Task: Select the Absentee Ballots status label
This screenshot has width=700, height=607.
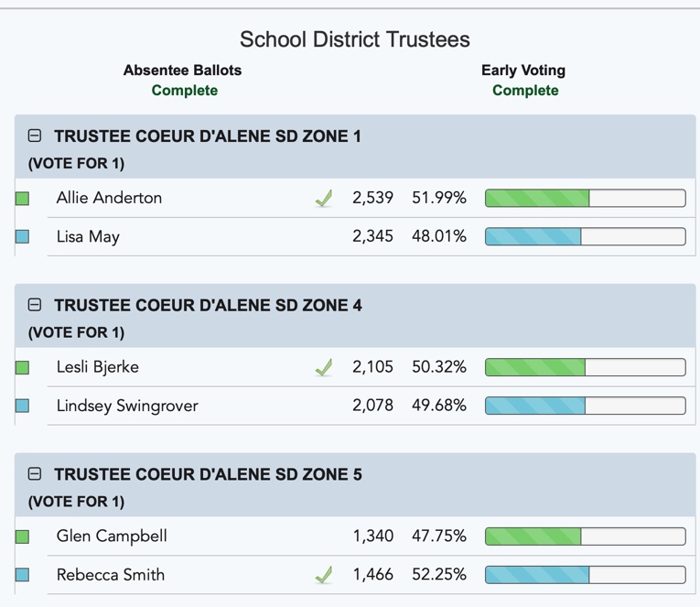Action: click(184, 91)
